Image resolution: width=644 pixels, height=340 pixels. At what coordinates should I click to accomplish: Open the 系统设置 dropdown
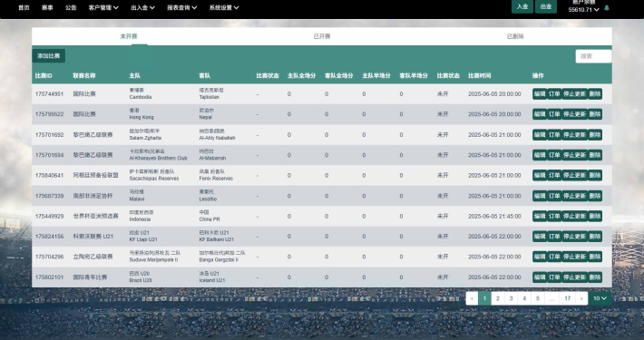click(224, 7)
